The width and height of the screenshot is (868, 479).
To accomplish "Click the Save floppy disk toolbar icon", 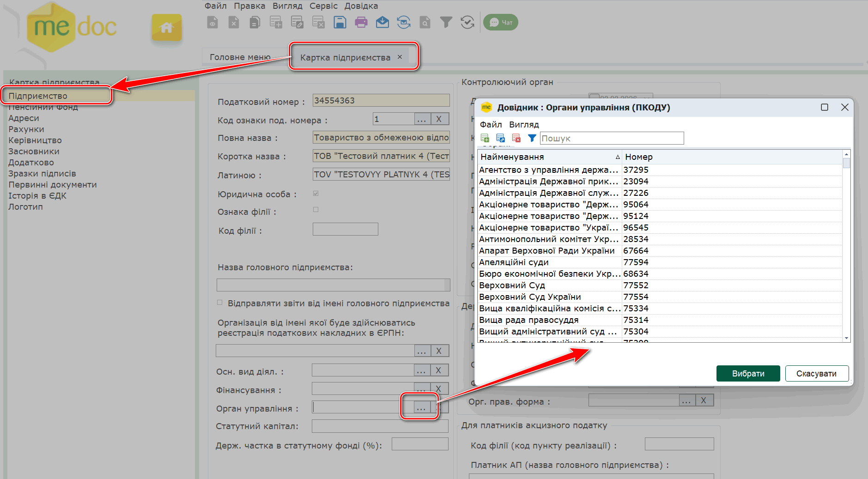I will click(340, 22).
